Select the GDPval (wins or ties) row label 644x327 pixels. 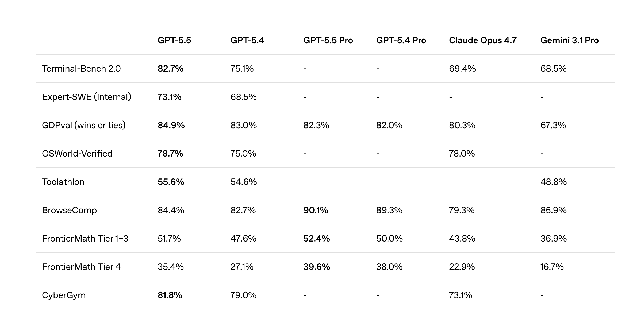tap(84, 125)
